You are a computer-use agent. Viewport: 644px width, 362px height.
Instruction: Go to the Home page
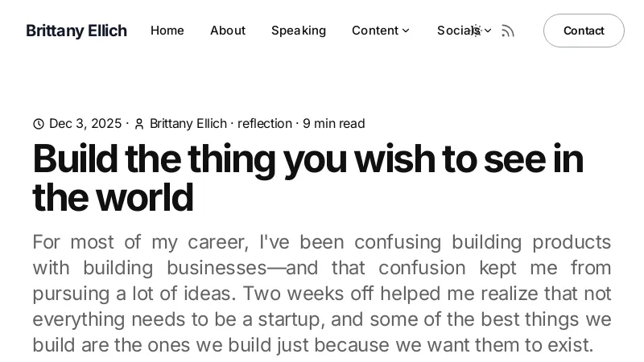pyautogui.click(x=167, y=31)
